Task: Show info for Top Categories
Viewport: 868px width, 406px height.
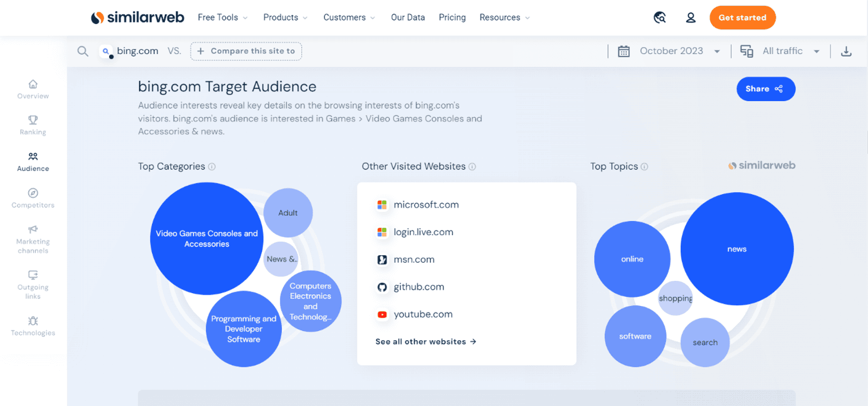Action: pos(212,167)
